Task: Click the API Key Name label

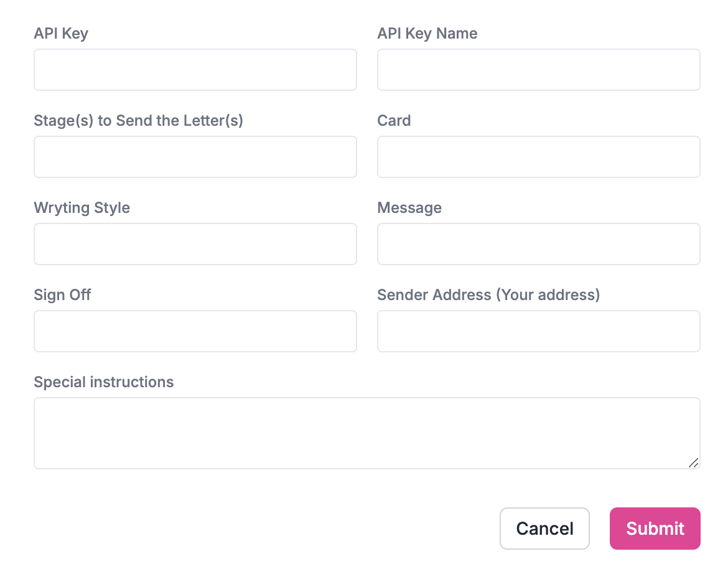Action: point(427,34)
